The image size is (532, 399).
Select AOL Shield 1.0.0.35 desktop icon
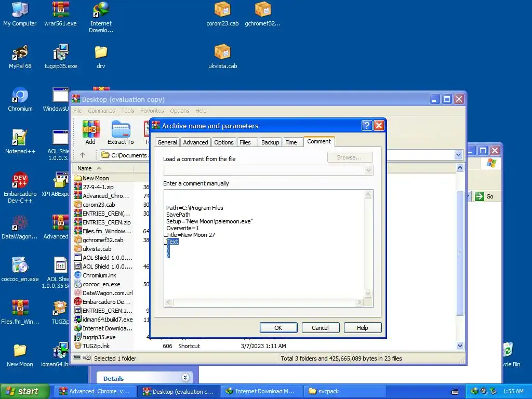(56, 273)
